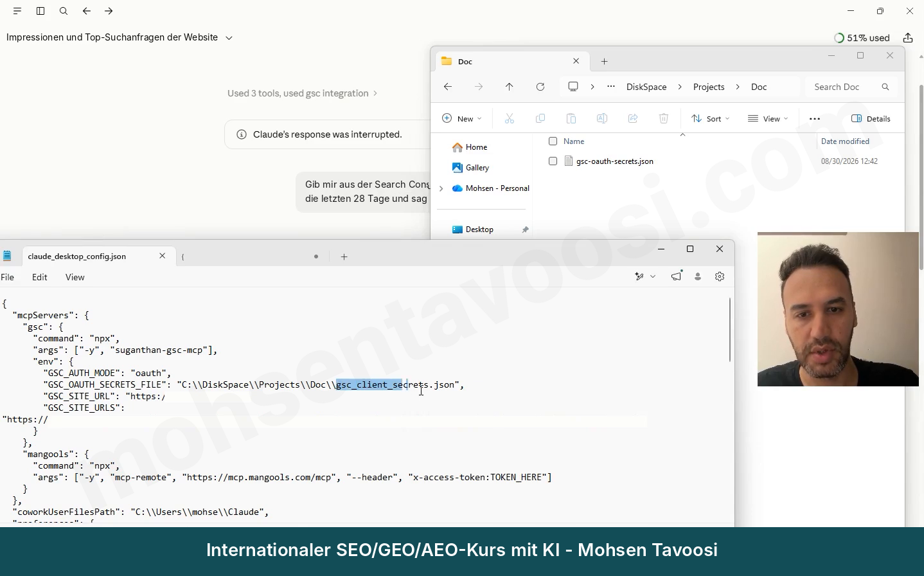Screen dimensions: 924x576
Task: Open the Notepad View menu
Action: coord(75,277)
